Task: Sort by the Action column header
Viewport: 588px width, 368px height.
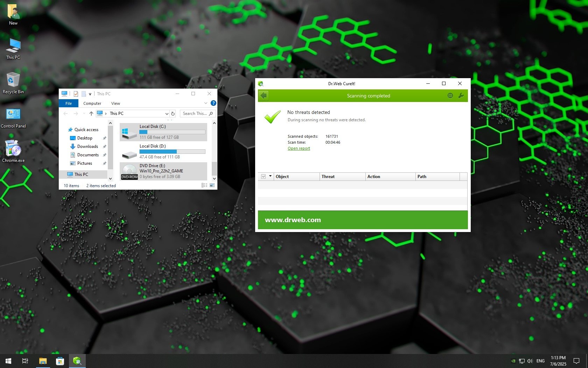Action: (x=391, y=177)
